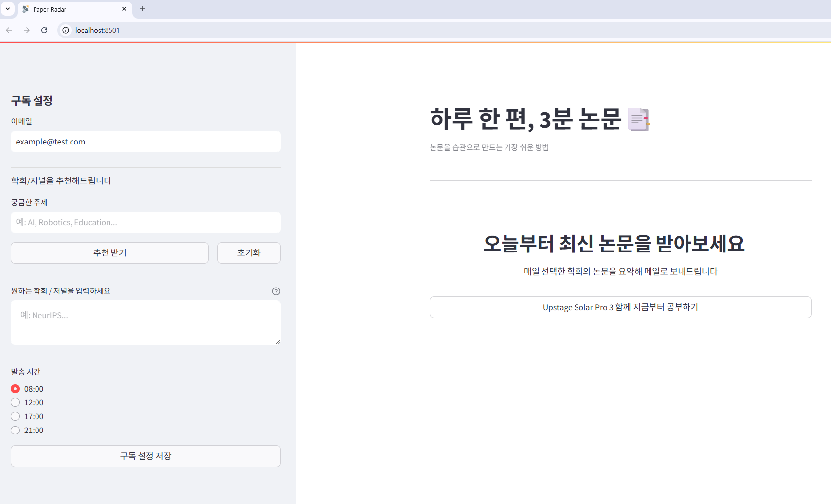Focus the 이메일 field containing example@test.com
This screenshot has width=831, height=504.
coord(145,142)
